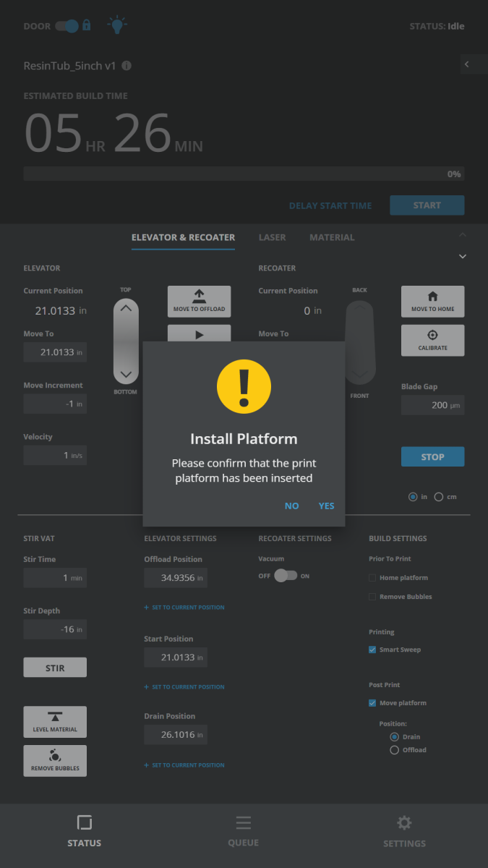Screen dimensions: 488x868
Task: Move elevator up with top chevron
Action: (126, 309)
